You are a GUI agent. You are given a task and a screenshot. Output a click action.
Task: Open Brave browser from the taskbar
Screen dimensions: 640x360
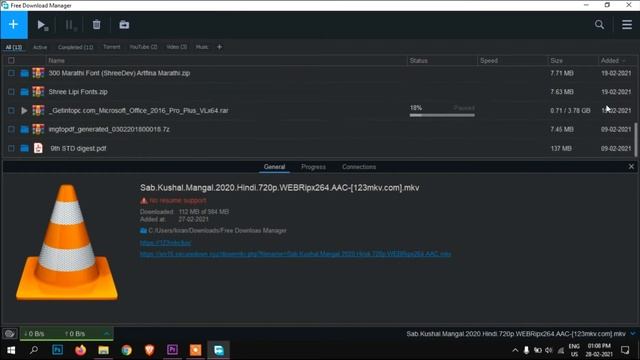(x=149, y=350)
